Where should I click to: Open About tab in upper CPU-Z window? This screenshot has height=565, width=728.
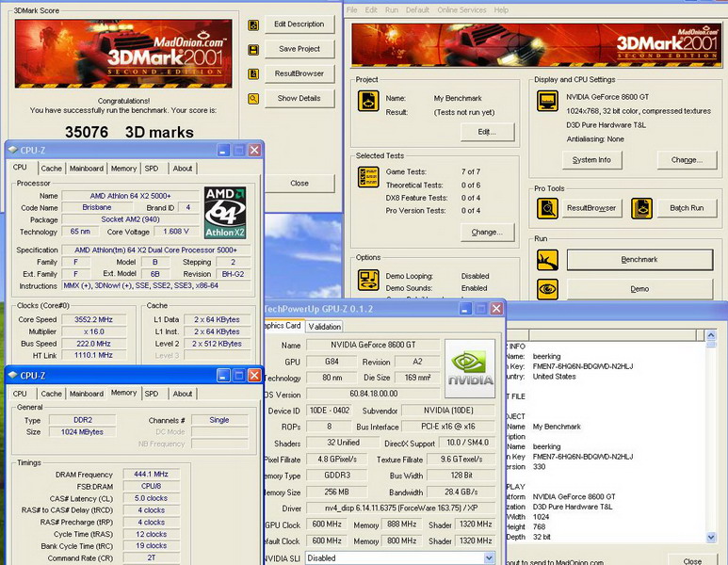coord(183,169)
